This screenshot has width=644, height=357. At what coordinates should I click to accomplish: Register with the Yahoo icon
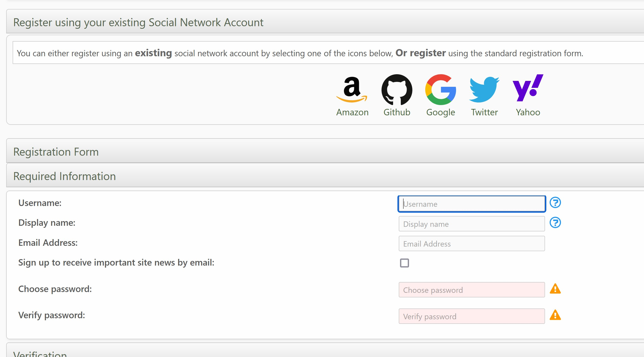[x=528, y=88]
